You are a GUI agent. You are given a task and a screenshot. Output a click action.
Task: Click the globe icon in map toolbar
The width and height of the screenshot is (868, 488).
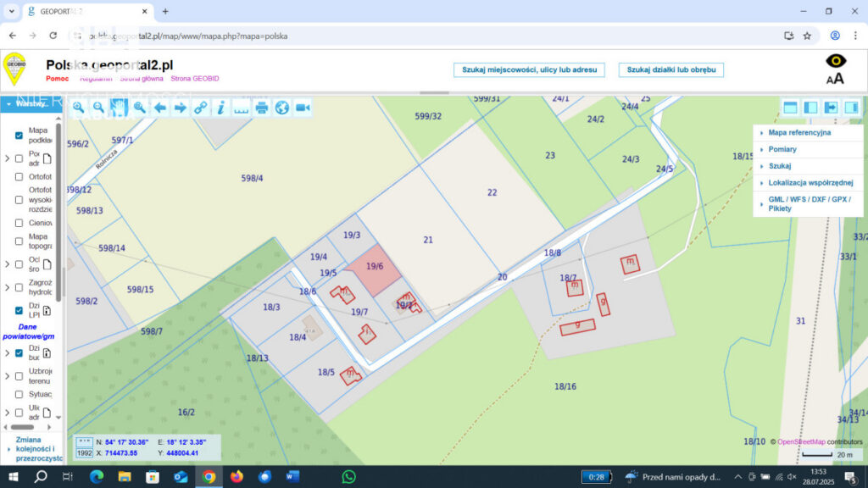pos(282,108)
